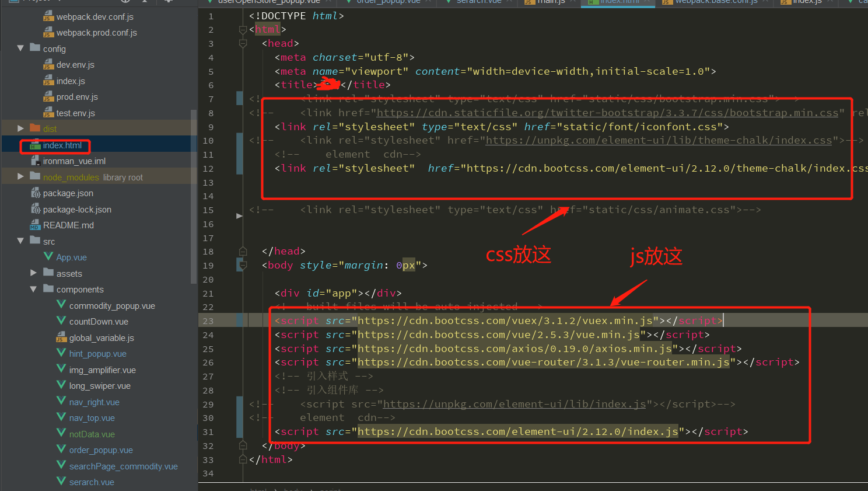Screen dimensions: 868x491
Task: Click the img_amplifier.vue Vue icon
Action: [61, 369]
